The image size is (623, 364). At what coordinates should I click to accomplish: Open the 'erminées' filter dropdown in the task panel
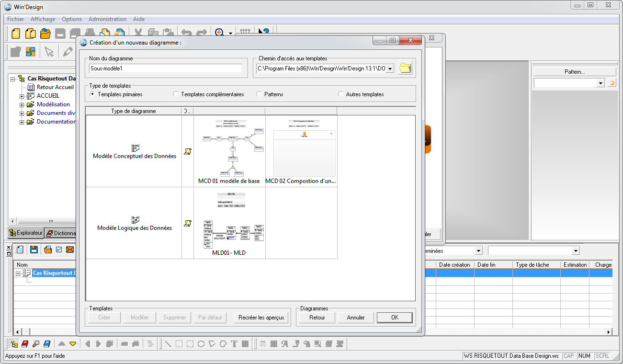point(478,251)
